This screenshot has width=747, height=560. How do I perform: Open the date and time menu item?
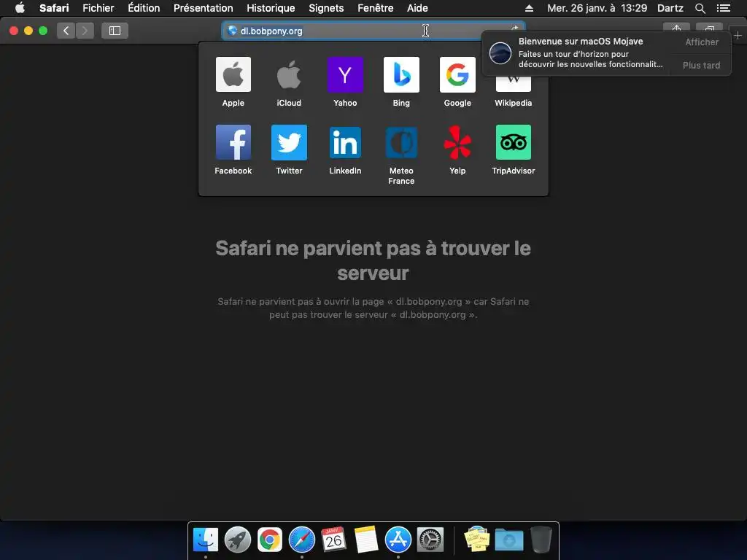pyautogui.click(x=597, y=8)
